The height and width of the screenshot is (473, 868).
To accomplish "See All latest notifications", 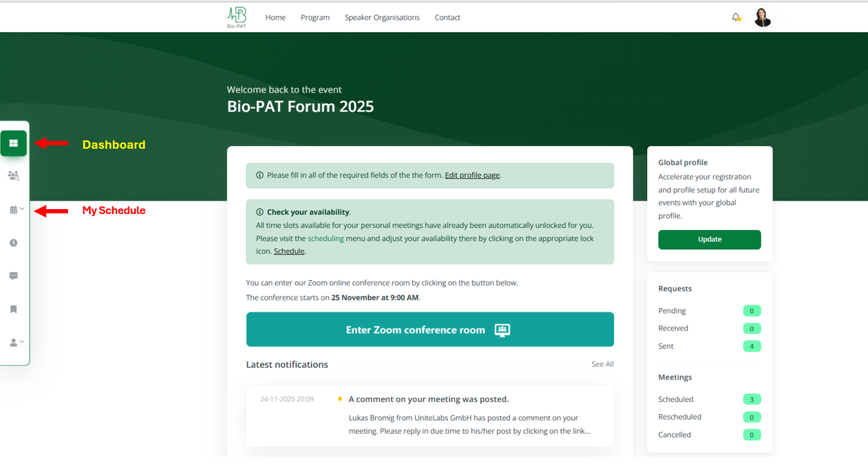I will 602,364.
